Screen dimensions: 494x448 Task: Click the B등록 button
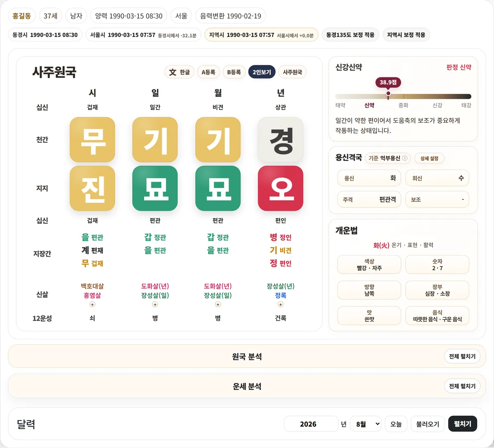pos(234,72)
